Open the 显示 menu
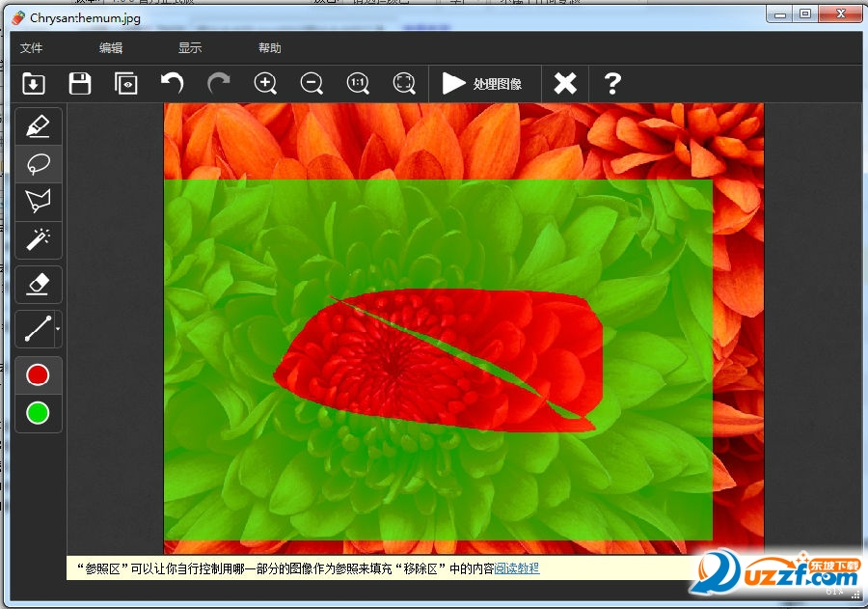 click(x=190, y=48)
